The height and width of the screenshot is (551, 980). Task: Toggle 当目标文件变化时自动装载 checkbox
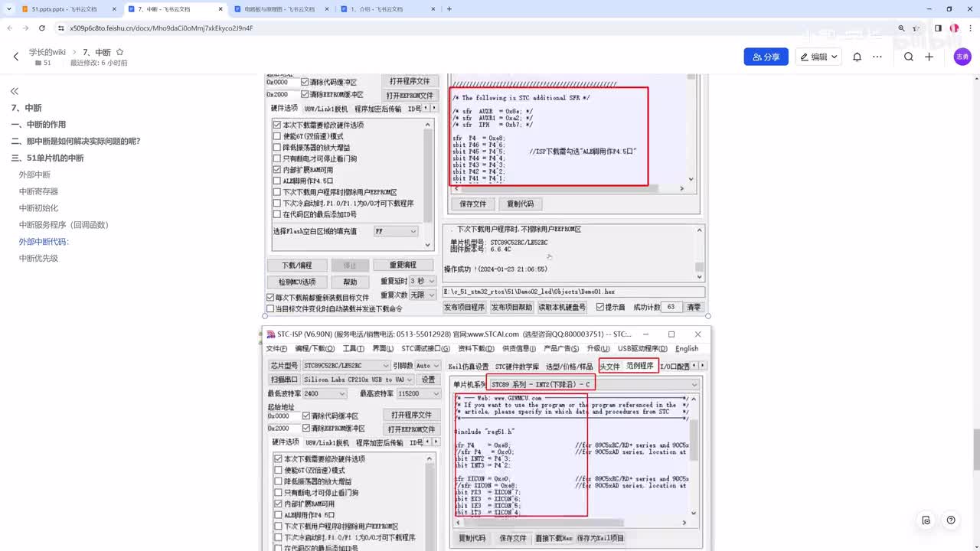(270, 309)
